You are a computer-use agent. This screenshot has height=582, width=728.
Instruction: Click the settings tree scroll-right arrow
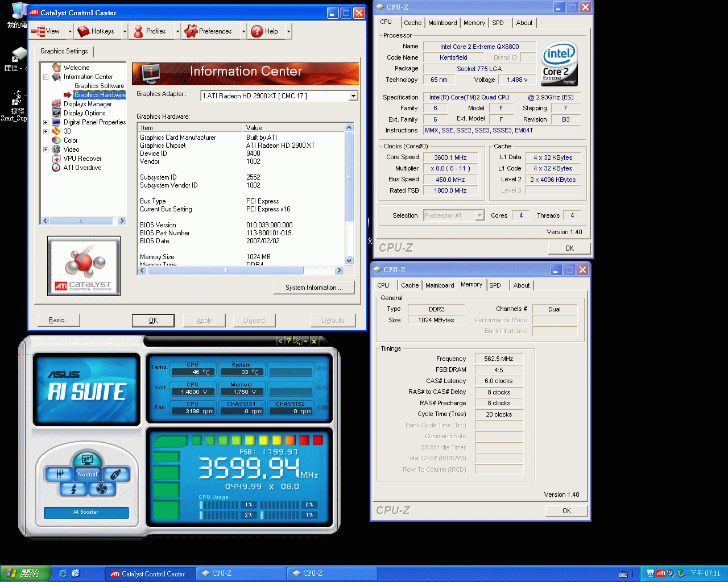click(x=121, y=221)
